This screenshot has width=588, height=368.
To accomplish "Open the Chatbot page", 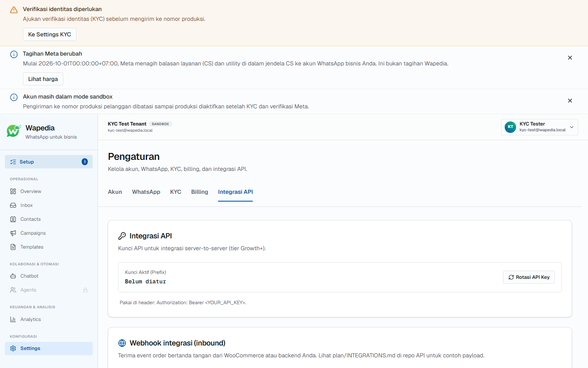I will pyautogui.click(x=49, y=276).
